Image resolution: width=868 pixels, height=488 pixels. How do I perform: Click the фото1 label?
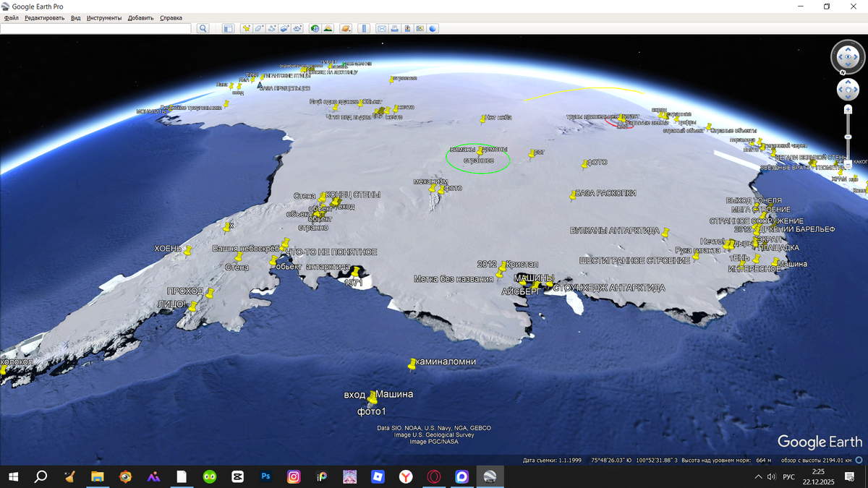click(x=372, y=411)
